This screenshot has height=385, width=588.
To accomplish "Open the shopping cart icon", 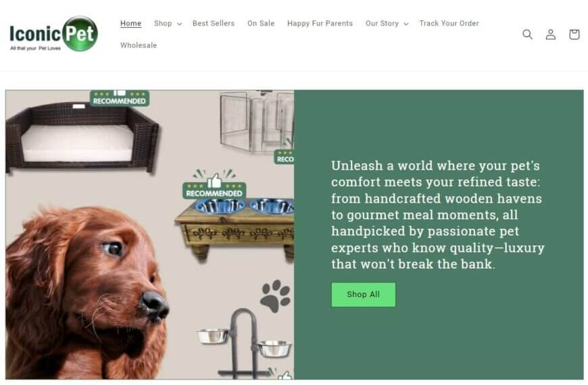I will 574,34.
